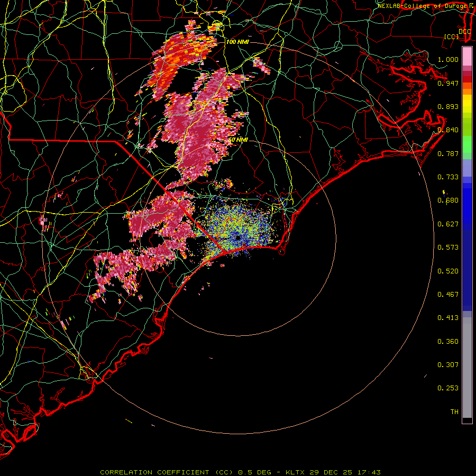
Task: Click the DCC label above the color bar
Action: pos(464,32)
